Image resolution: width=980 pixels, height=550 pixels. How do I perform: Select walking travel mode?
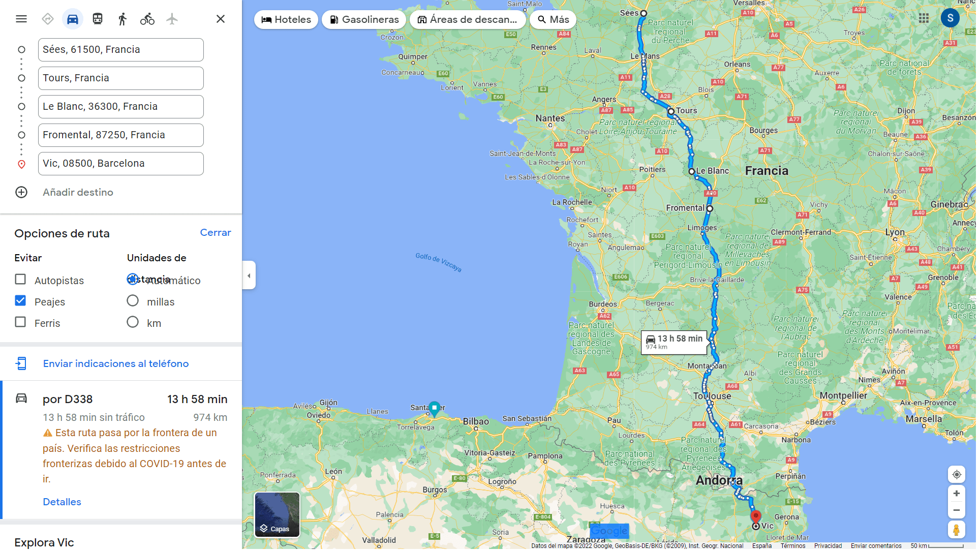(122, 19)
